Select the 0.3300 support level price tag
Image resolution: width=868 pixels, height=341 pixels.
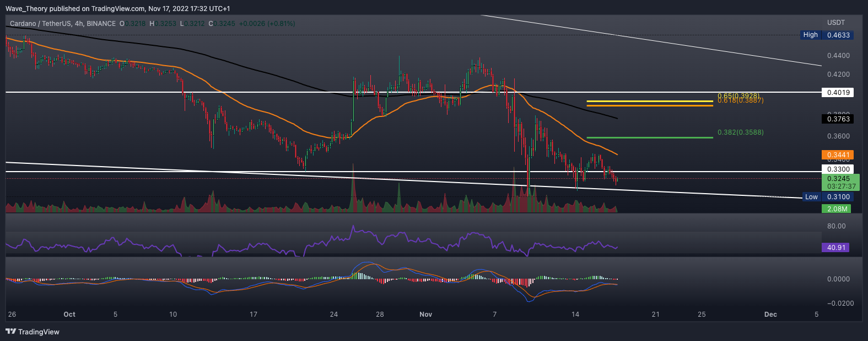[x=837, y=169]
